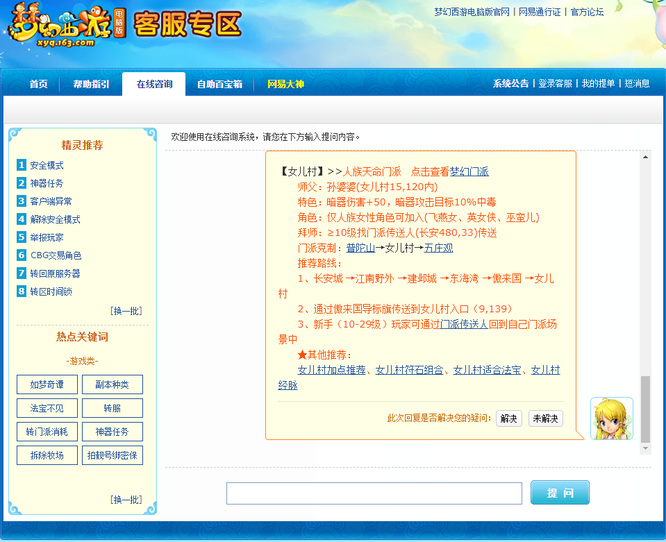666x542 pixels.
Task: Switch to the 首页 tab
Action: 38,84
